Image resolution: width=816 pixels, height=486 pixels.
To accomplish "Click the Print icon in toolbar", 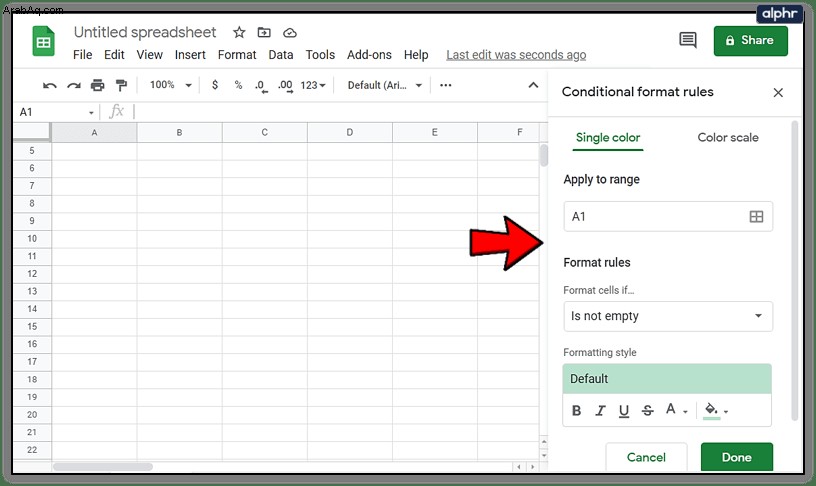I will click(97, 85).
